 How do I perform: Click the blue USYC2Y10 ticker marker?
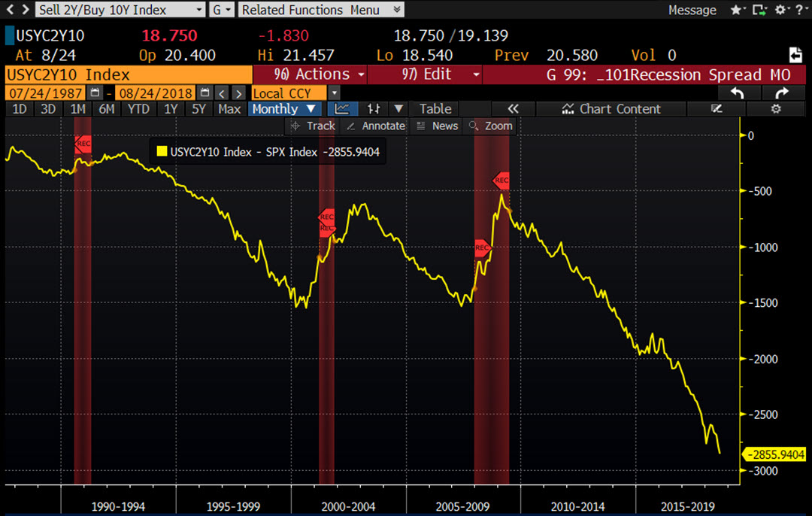pyautogui.click(x=9, y=35)
